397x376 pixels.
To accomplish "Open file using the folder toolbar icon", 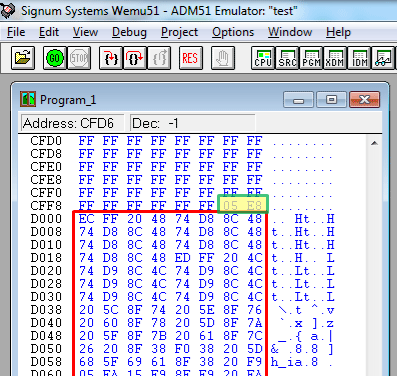I will click(x=23, y=58).
